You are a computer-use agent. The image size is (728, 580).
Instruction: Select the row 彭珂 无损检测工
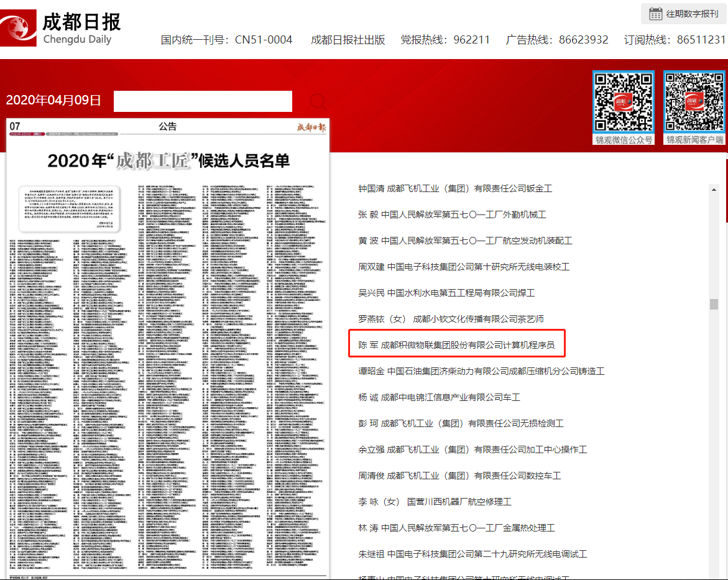pyautogui.click(x=461, y=423)
